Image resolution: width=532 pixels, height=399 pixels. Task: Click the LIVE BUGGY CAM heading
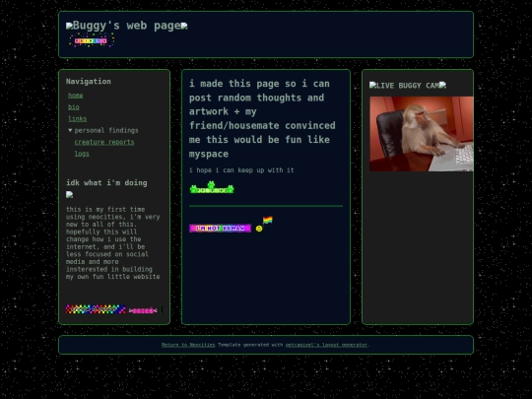click(408, 86)
